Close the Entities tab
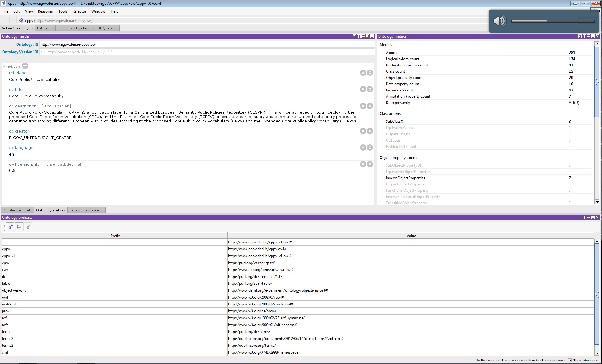The width and height of the screenshot is (602, 364). [x=53, y=28]
